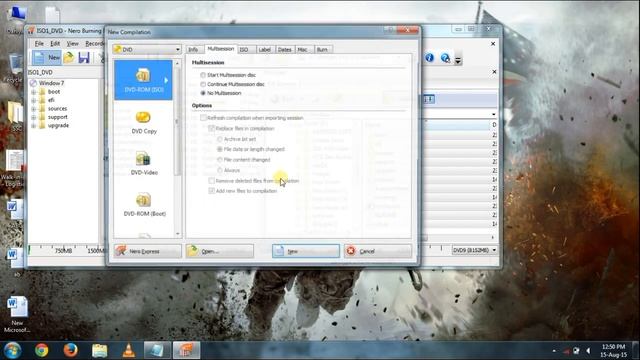The height and width of the screenshot is (360, 640).
Task: Click the disc capacity bar at 750MB
Action: point(63,250)
